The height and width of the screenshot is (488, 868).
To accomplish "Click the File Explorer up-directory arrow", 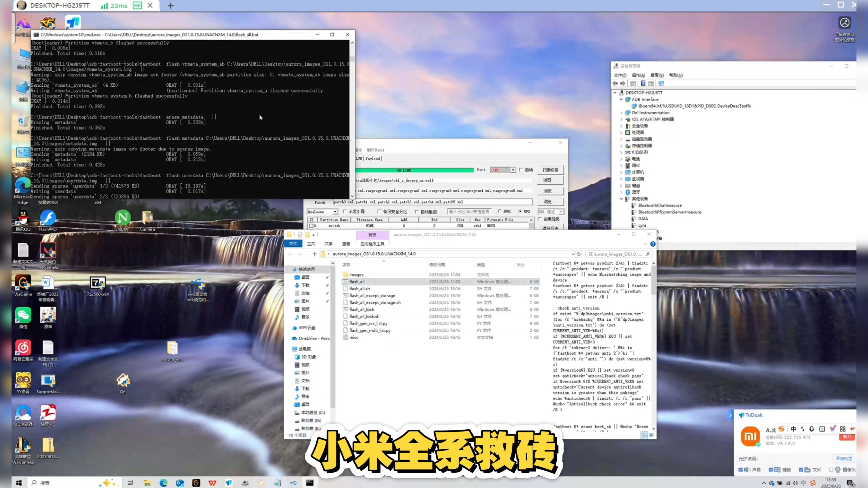I will [314, 254].
